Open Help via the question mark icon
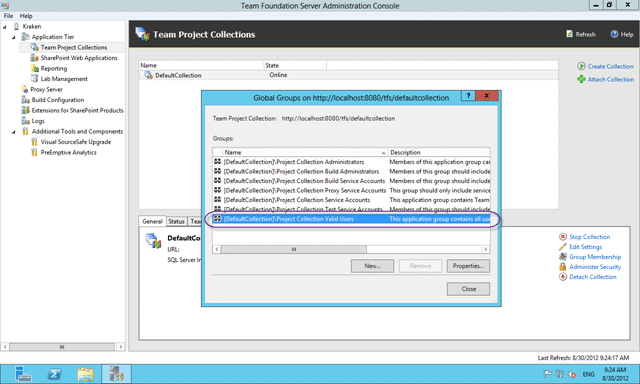 click(614, 34)
